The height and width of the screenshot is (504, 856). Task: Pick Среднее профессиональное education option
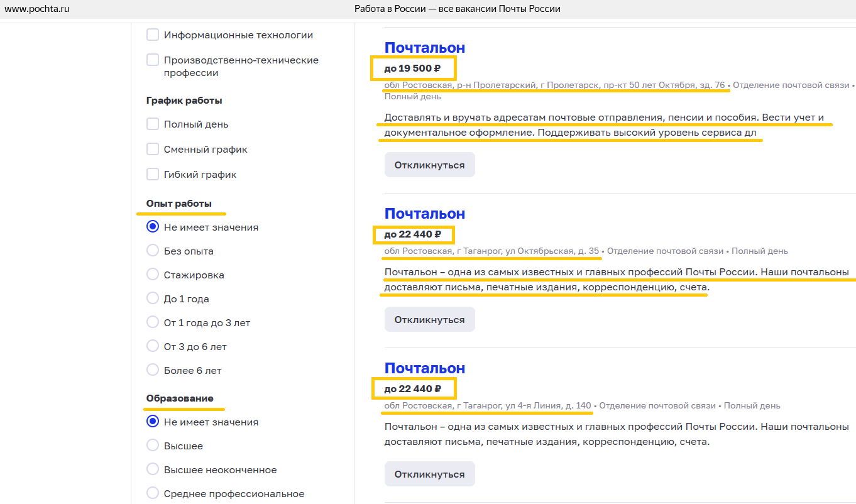[153, 493]
